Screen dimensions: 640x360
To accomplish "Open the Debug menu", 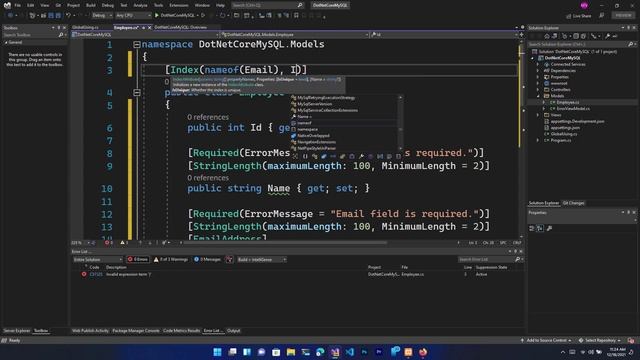I will (x=108, y=5).
